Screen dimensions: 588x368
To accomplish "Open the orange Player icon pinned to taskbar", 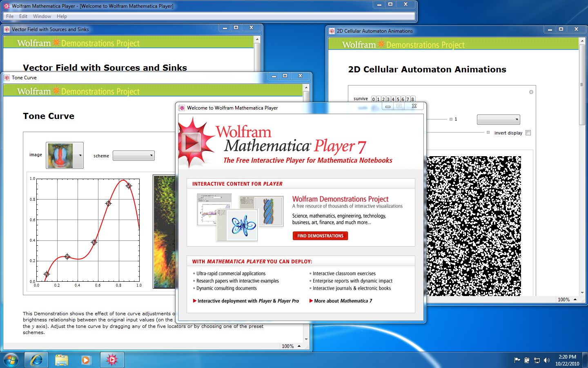I will click(86, 360).
